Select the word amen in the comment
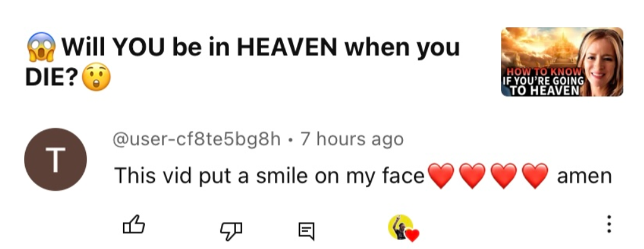644x249 pixels. [x=584, y=177]
